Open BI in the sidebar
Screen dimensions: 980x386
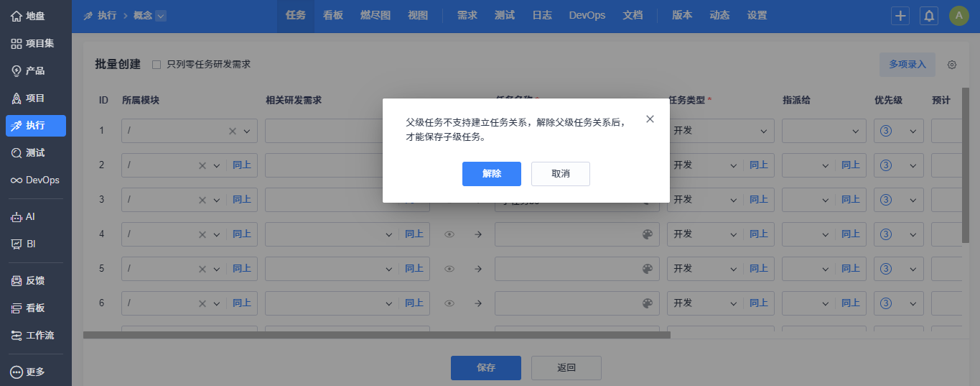tap(36, 244)
